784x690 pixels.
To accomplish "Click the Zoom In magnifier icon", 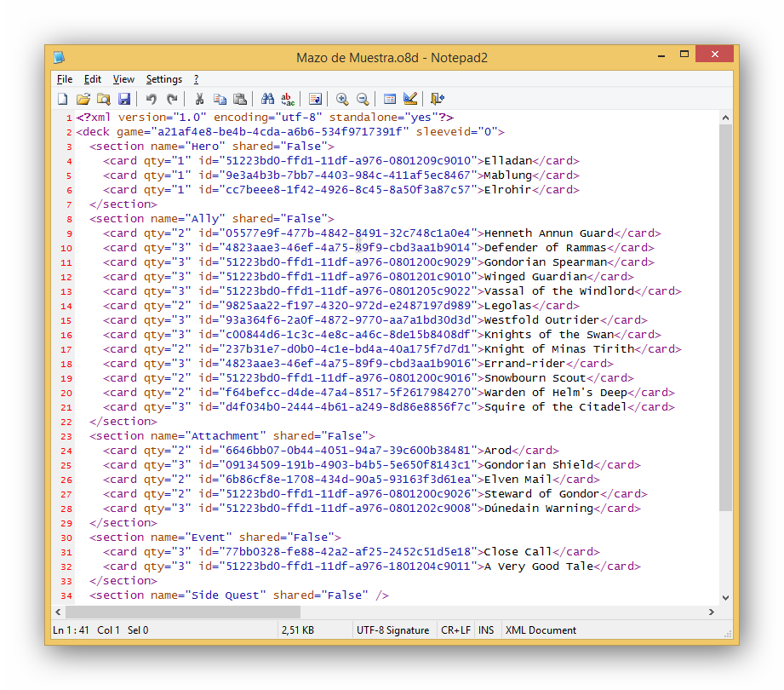I will [342, 99].
